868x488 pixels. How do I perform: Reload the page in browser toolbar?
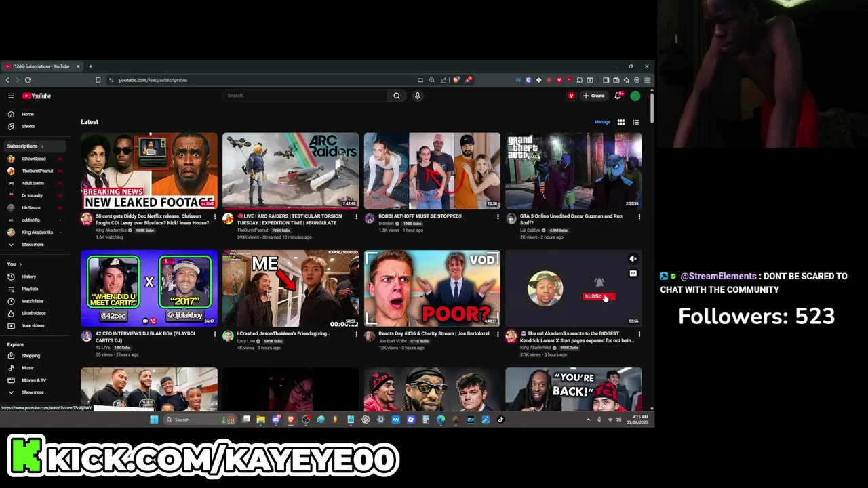point(28,80)
